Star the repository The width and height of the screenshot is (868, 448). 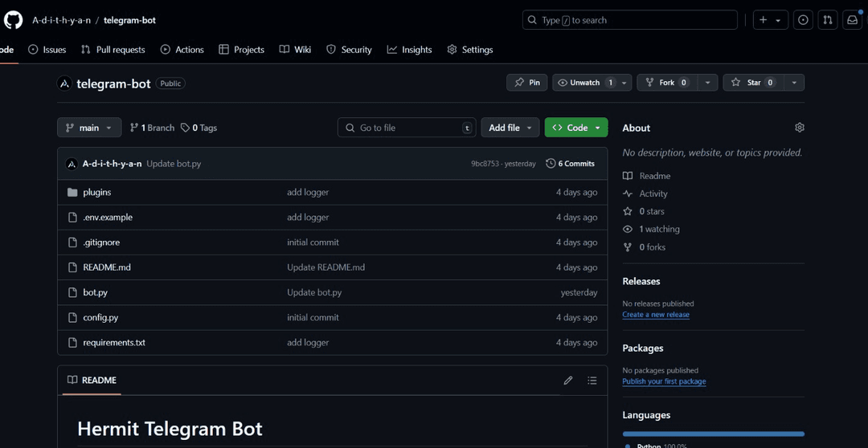coord(753,83)
